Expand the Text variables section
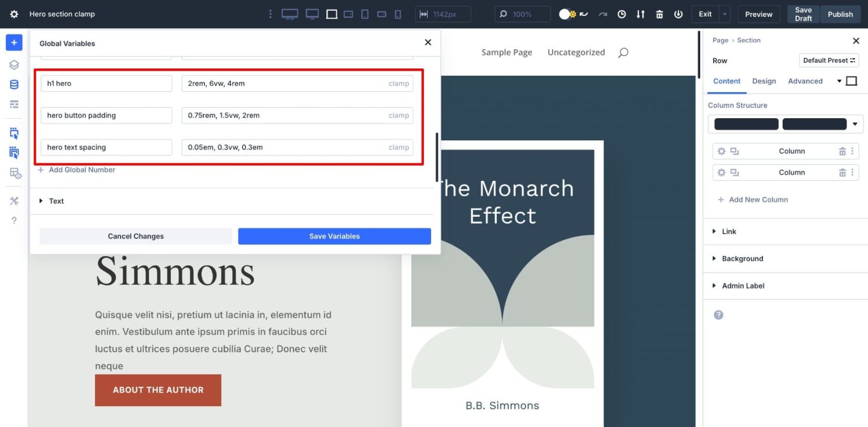This screenshot has height=427, width=868. tap(57, 201)
